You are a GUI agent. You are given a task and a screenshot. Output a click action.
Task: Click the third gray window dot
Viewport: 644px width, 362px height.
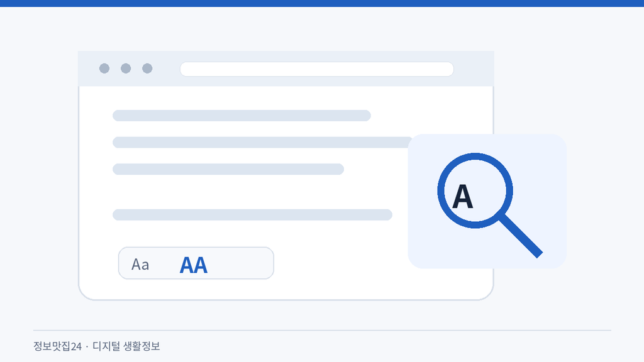pos(147,69)
